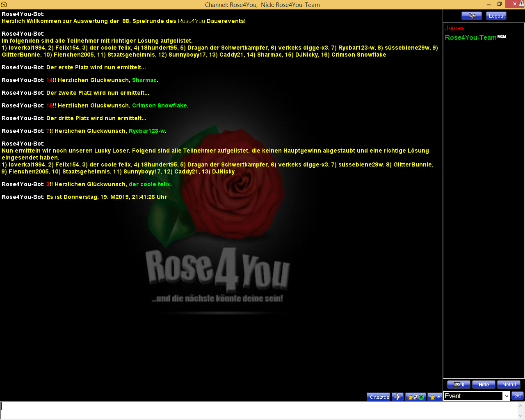
Task: Expand the smiley picker arrow button
Action: tap(435, 397)
